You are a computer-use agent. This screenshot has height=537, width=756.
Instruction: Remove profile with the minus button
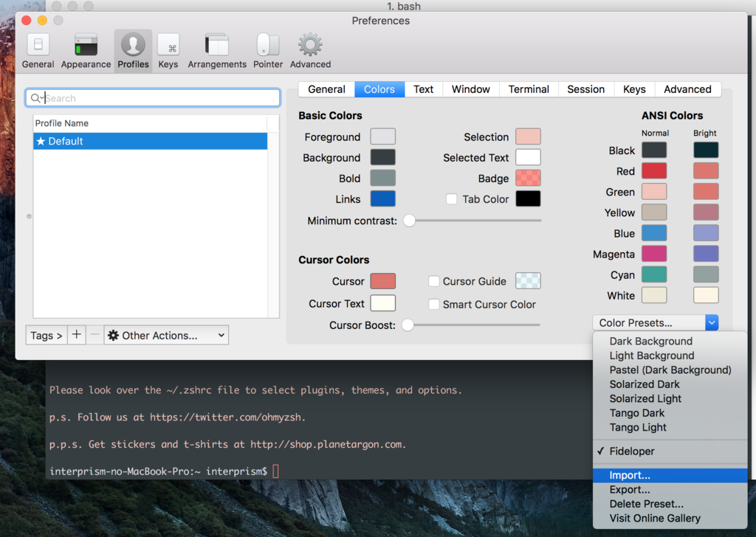pos(95,335)
